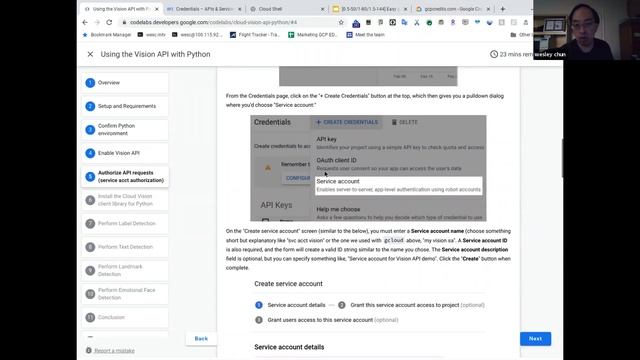Viewport: 640px width, 360px height.
Task: Click the Back button
Action: click(201, 339)
